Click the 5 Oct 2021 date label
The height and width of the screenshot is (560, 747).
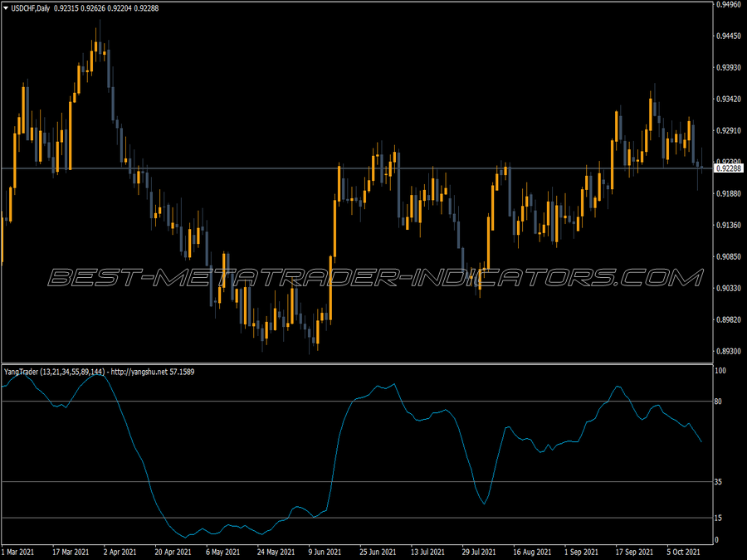683,553
